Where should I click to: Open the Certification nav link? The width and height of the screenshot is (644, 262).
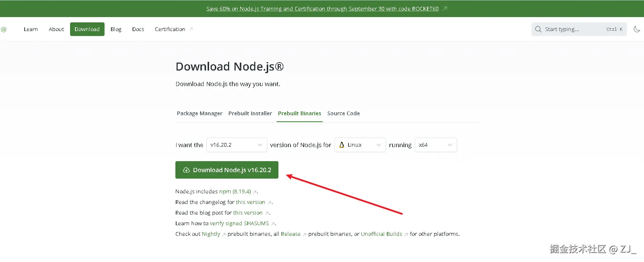pos(174,29)
